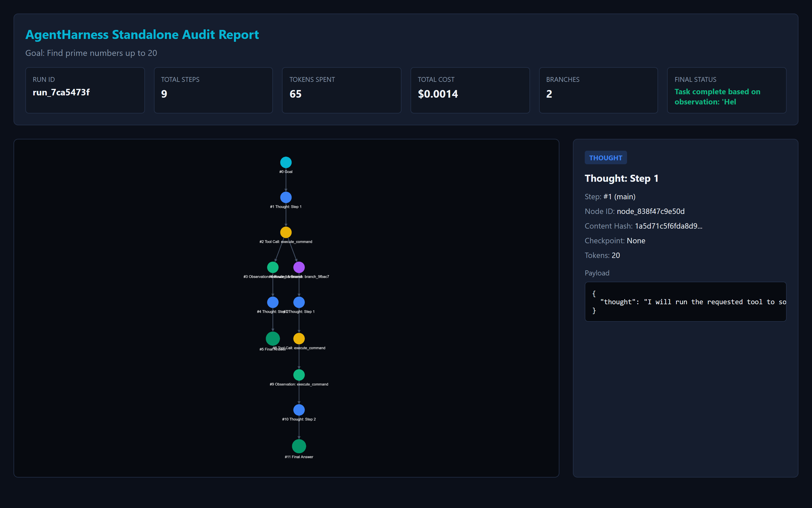Screen dimensions: 812x508
Task: Click the blue #1 Thought: Step 1 node
Action: (286, 197)
